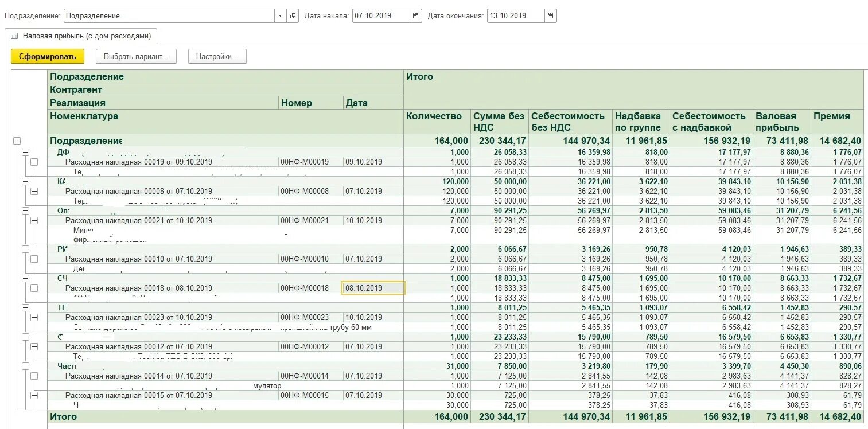Collapse the Расходная накладная 00021 tree node
The width and height of the screenshot is (868, 429).
(x=34, y=220)
